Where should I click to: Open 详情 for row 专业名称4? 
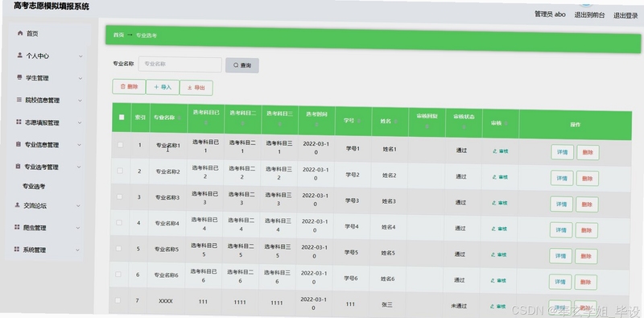[x=561, y=230]
